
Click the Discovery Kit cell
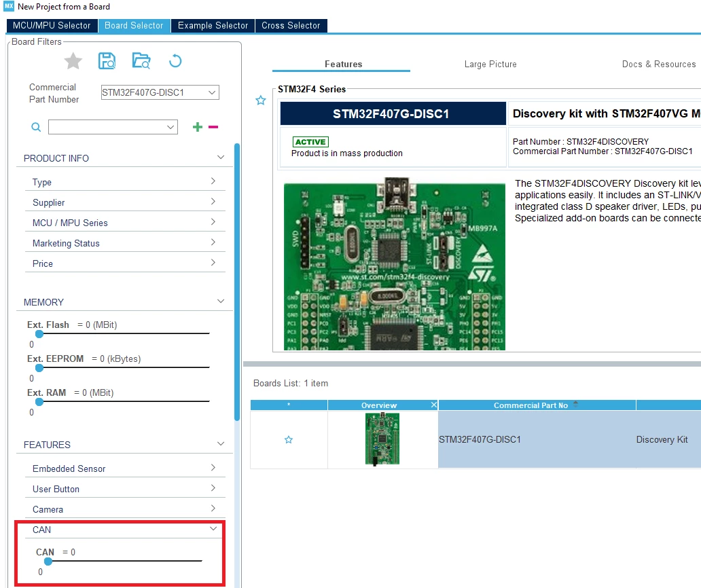[x=662, y=440]
